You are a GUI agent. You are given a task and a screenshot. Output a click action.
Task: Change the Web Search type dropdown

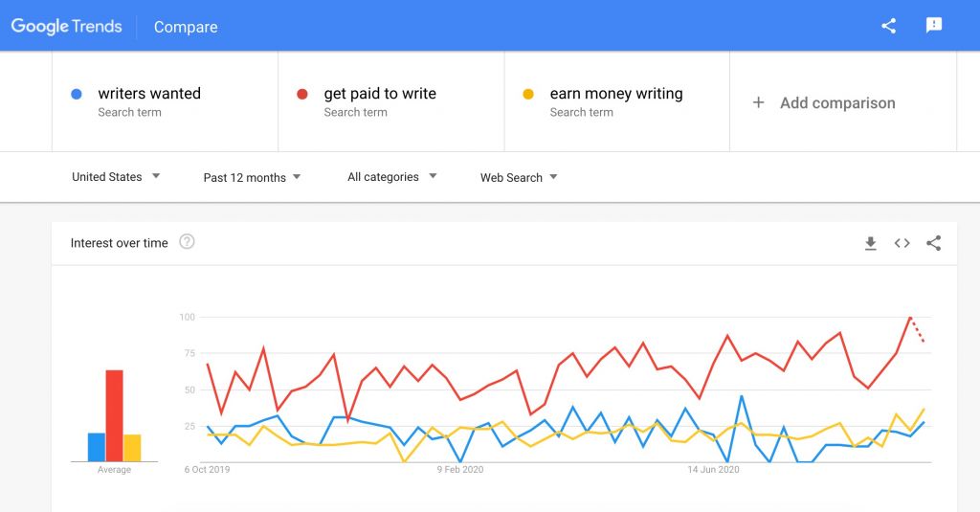point(519,177)
